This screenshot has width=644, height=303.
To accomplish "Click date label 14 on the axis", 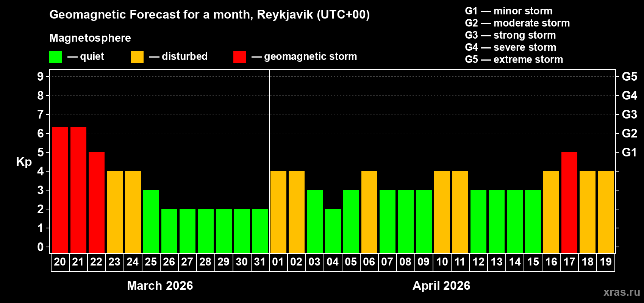I will tap(515, 262).
